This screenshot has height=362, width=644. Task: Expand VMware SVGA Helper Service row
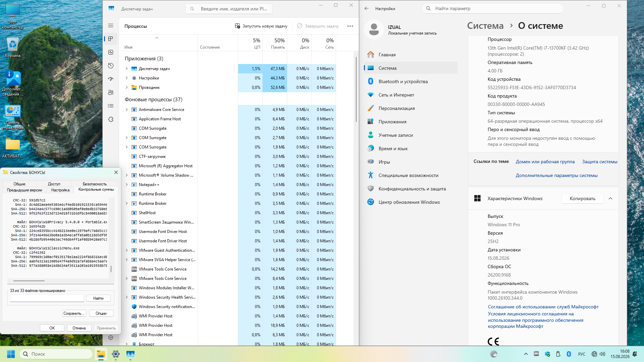pos(126,260)
